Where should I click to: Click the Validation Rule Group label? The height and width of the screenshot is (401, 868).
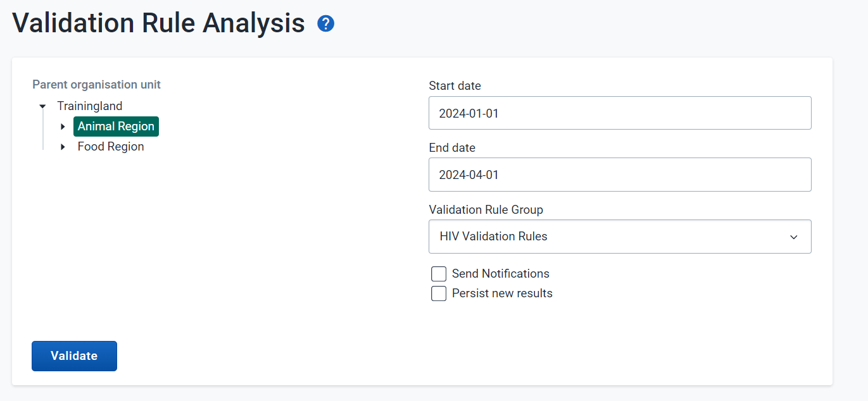click(x=486, y=209)
